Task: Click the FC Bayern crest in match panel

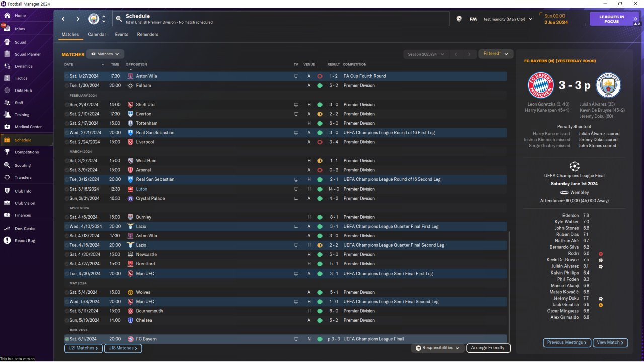Action: [541, 85]
